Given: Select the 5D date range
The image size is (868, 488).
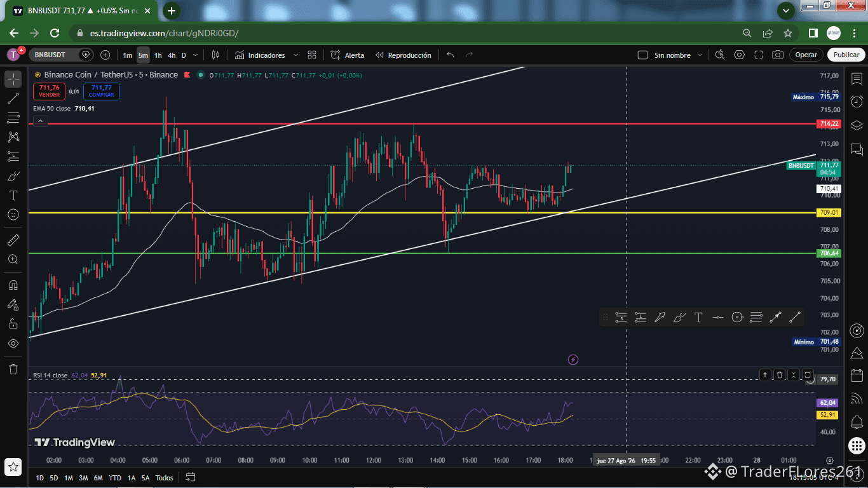Looking at the screenshot, I should [x=54, y=478].
